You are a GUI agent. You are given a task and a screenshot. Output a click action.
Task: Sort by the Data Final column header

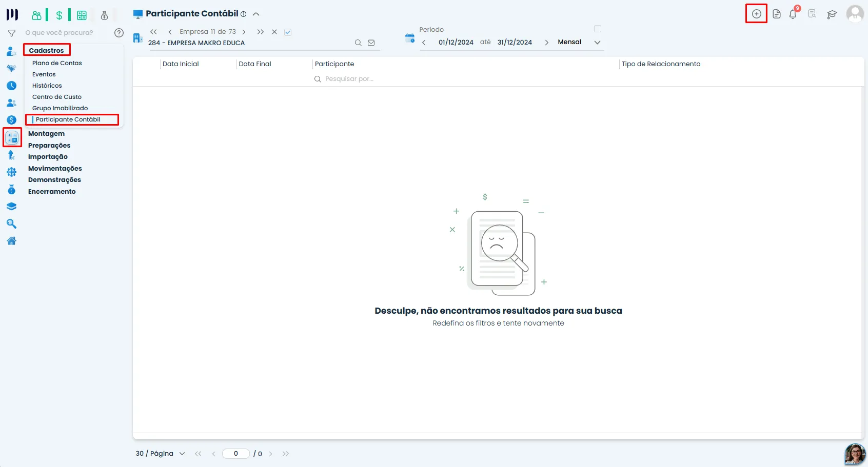(255, 64)
